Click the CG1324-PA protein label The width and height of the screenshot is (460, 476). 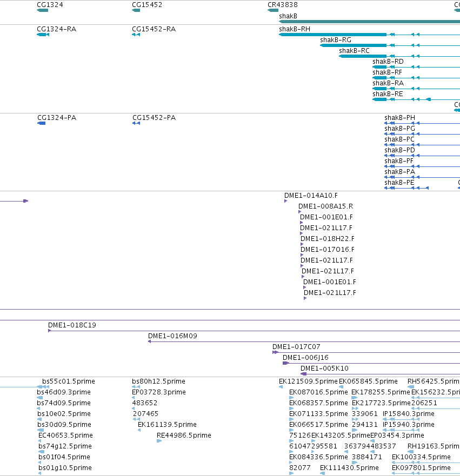click(57, 118)
